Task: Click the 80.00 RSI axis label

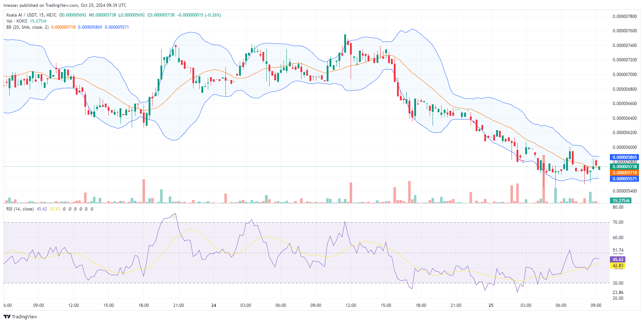Action: point(618,207)
